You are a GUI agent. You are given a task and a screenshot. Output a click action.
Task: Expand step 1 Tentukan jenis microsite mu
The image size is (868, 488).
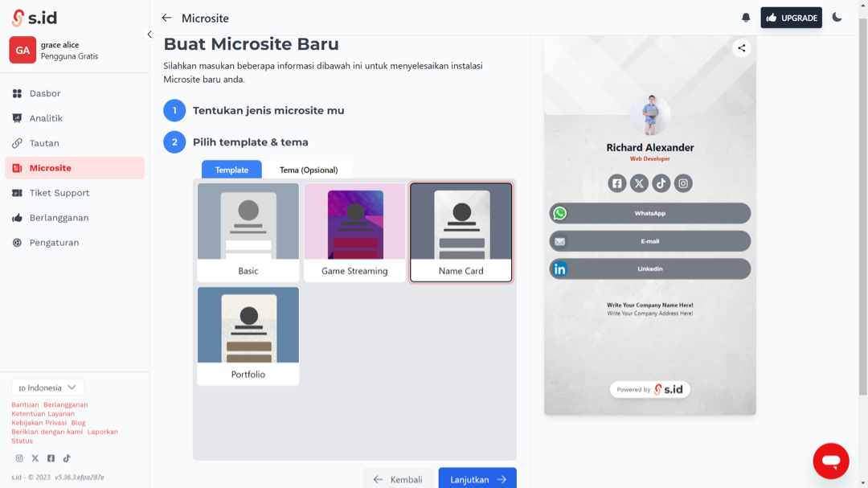[x=268, y=111]
